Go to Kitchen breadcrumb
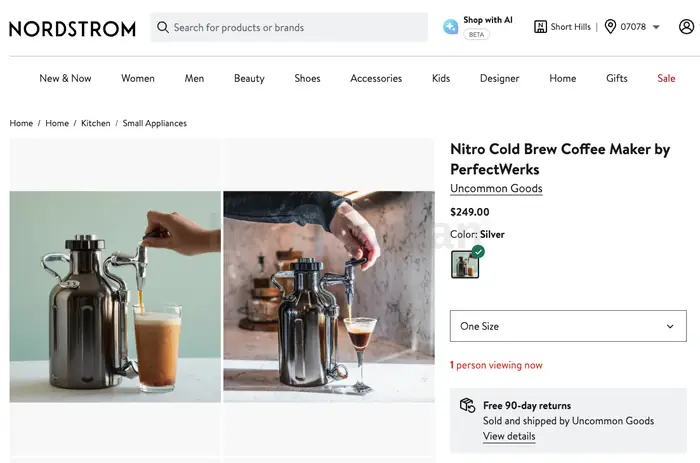This screenshot has width=700, height=463. [x=96, y=123]
